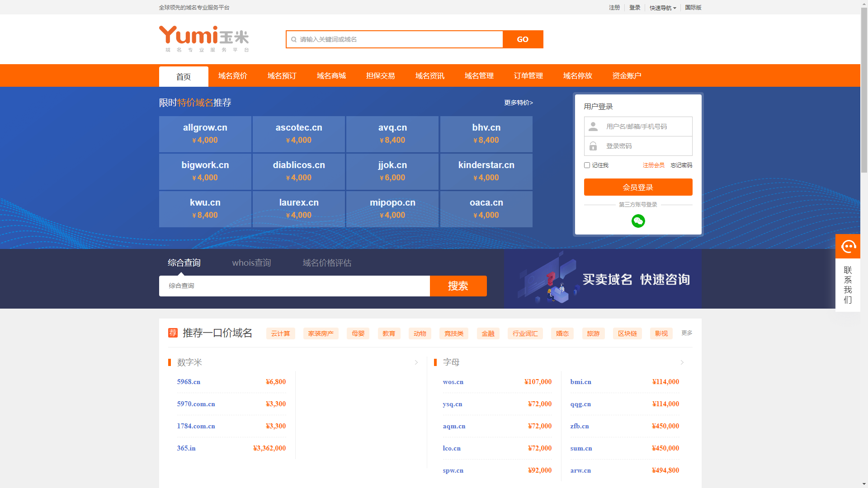Click the 更多特价 link
The height and width of the screenshot is (488, 868).
point(519,103)
